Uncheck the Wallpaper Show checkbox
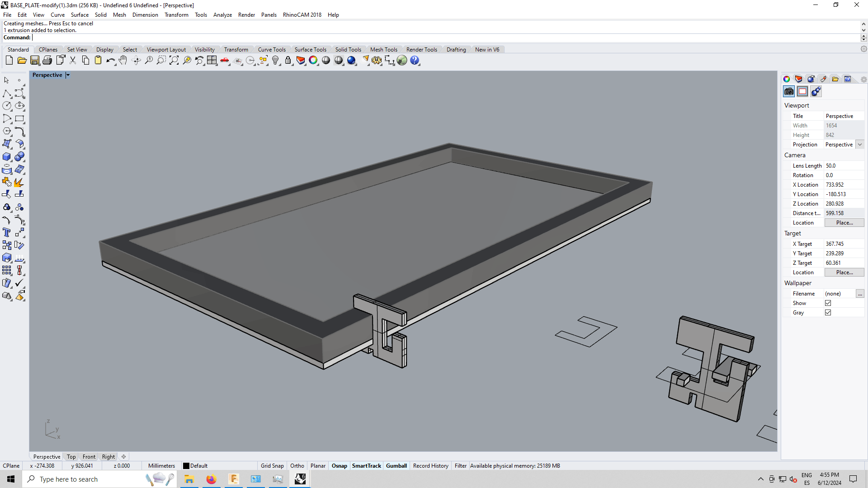868x488 pixels. [828, 303]
